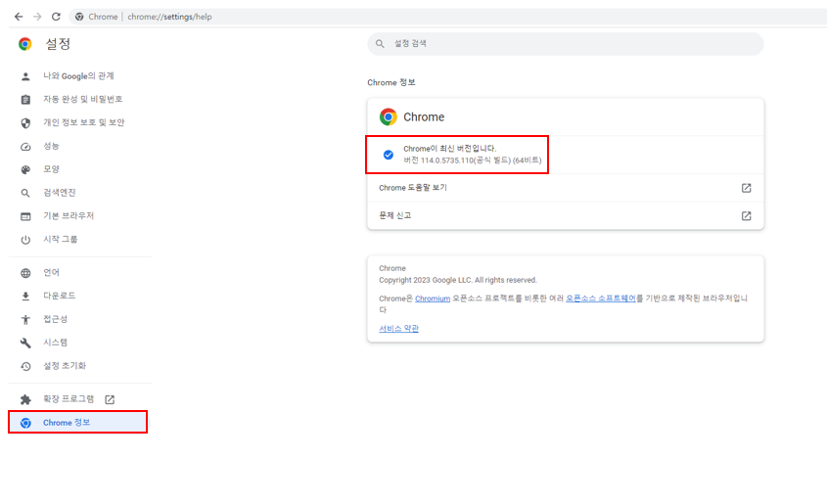Click the palette icon for 모양
The width and height of the screenshot is (827, 504).
25,169
